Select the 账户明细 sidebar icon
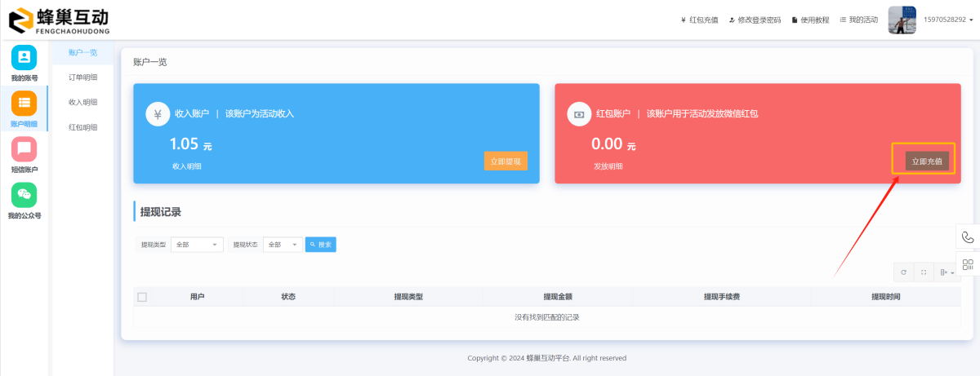Image resolution: width=980 pixels, height=376 pixels. pos(24,104)
